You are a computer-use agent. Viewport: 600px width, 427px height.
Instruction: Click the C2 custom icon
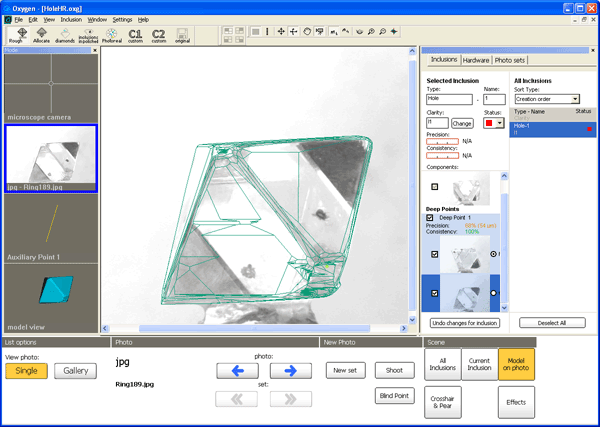click(x=159, y=34)
